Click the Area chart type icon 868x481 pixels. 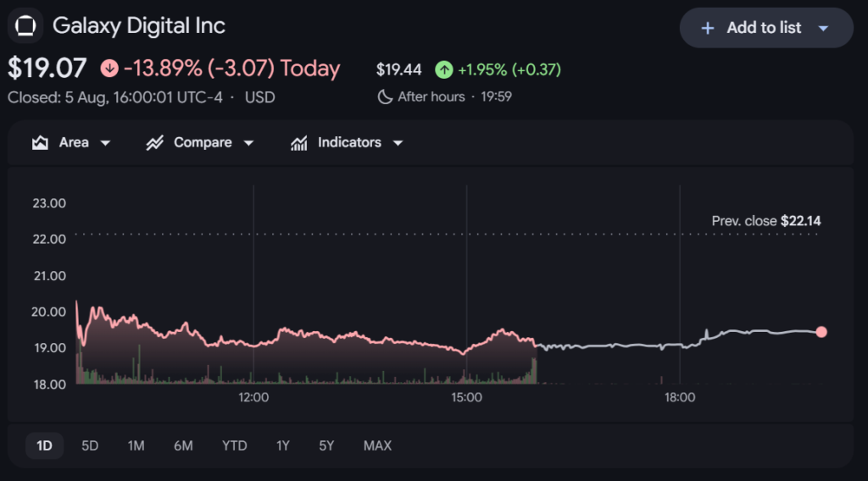point(40,142)
